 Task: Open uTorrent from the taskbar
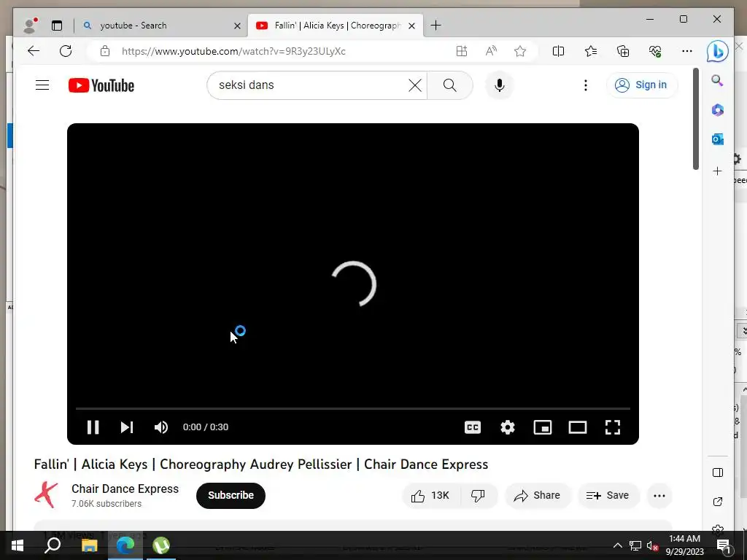click(161, 545)
